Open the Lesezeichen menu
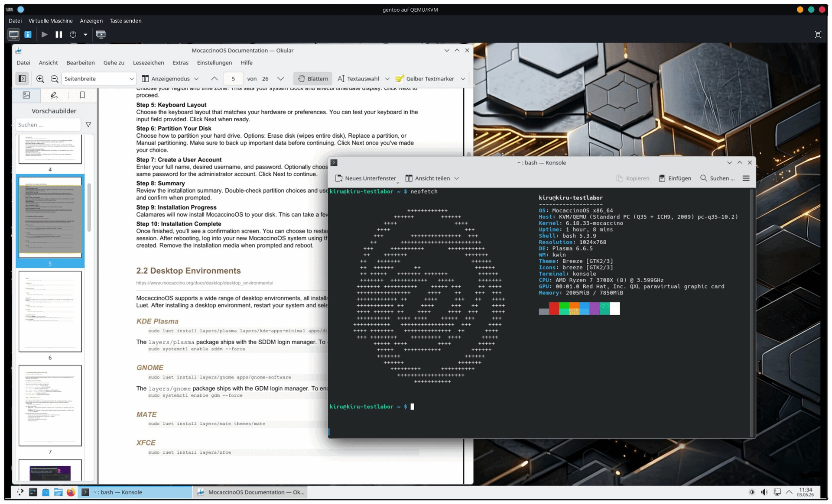 [x=148, y=63]
